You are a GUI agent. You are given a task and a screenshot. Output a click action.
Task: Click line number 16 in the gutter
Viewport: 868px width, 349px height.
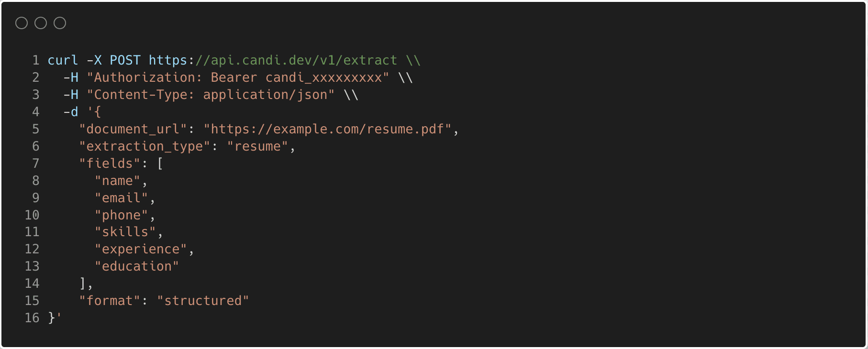32,318
